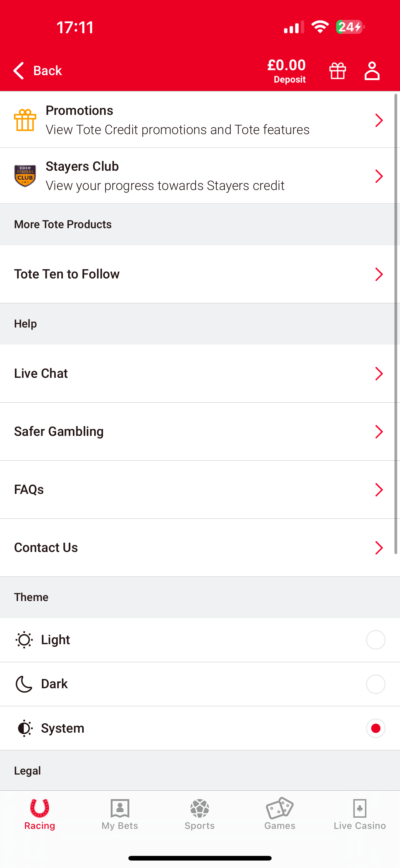Tap the £0.00 Deposit button
The image size is (400, 868).
tap(287, 71)
